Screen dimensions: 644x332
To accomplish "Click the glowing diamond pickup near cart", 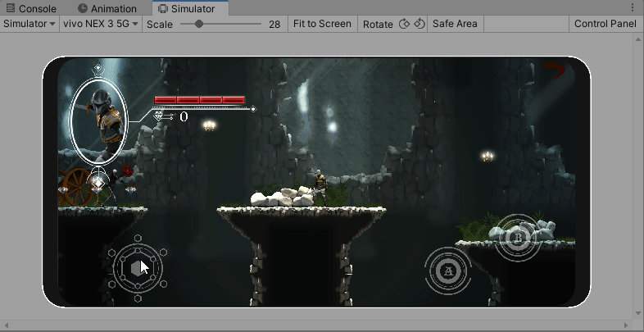I will 98,182.
